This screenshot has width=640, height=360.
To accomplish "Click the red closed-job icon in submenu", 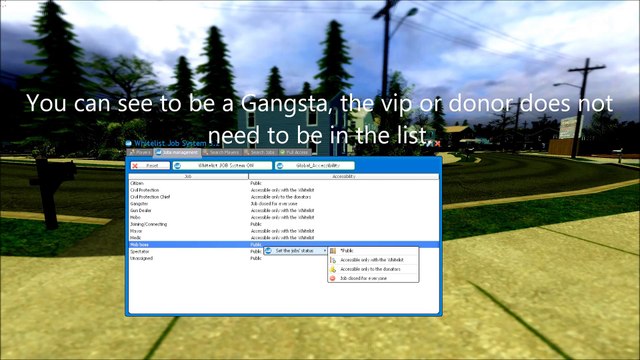I will [x=333, y=278].
